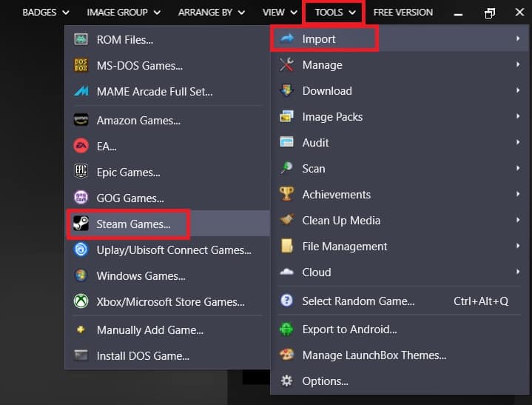Click the TOOLS menu header
The image size is (532, 405).
coord(334,13)
